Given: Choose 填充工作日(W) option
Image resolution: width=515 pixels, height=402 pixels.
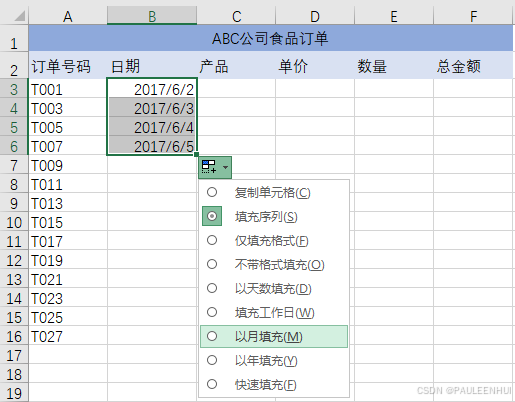Looking at the screenshot, I should pyautogui.click(x=274, y=313).
